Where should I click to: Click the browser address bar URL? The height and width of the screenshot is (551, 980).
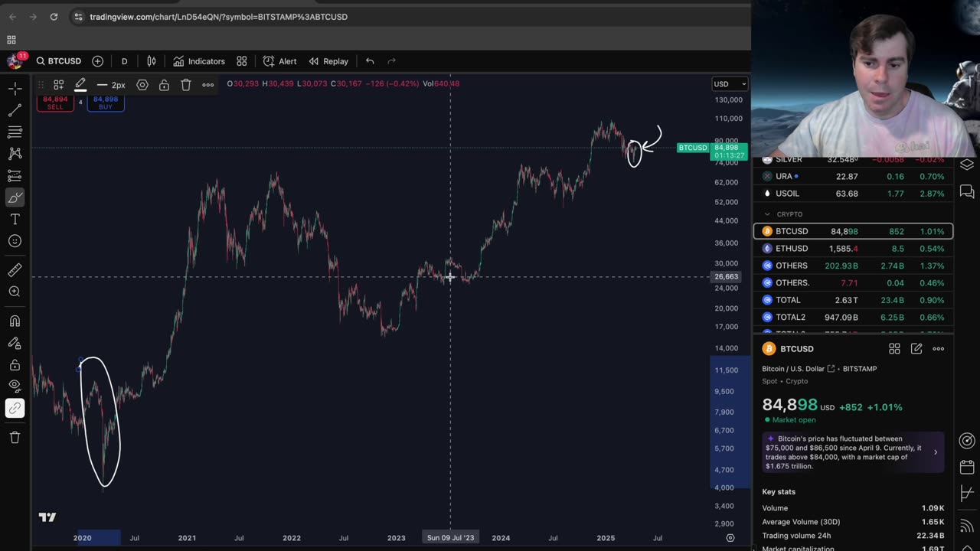tap(218, 17)
